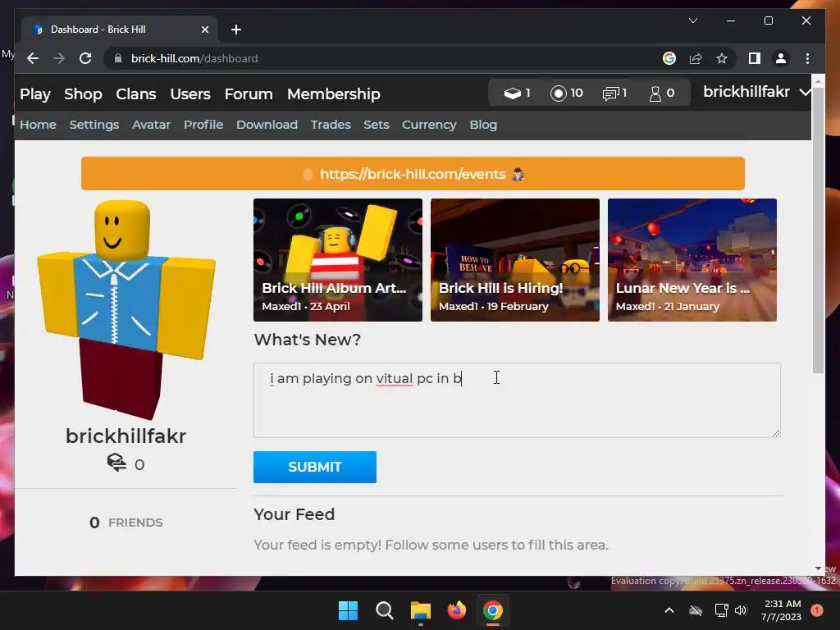Open the Users page

[x=190, y=94]
